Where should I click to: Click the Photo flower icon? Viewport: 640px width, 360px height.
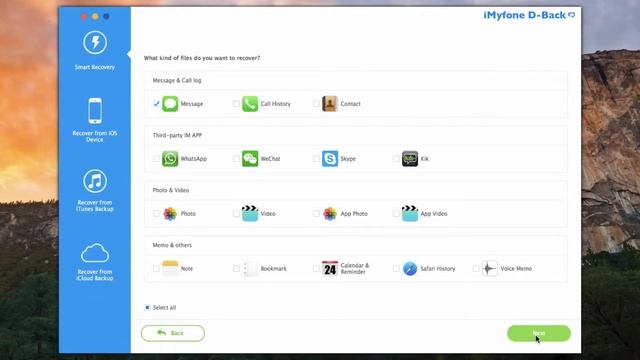(x=170, y=213)
